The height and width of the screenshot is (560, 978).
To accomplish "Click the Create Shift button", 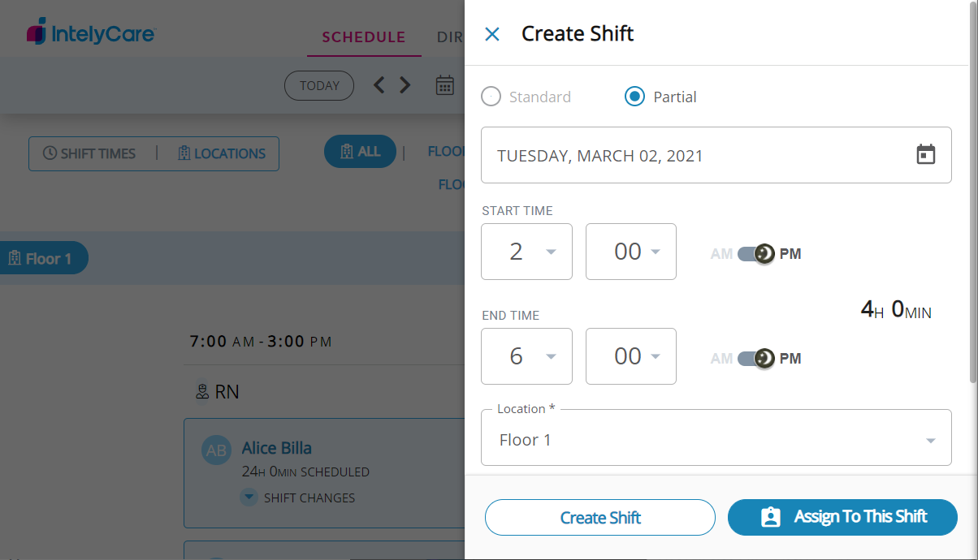I will [x=600, y=518].
